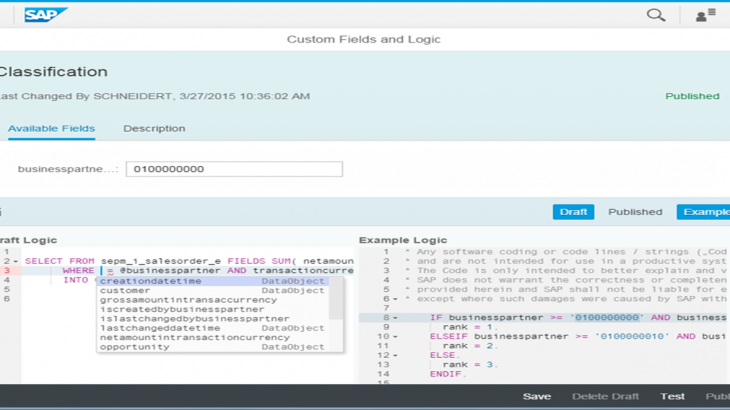Click highlighted '0100000000' in example code
Image resolution: width=730 pixels, height=410 pixels.
click(607, 318)
